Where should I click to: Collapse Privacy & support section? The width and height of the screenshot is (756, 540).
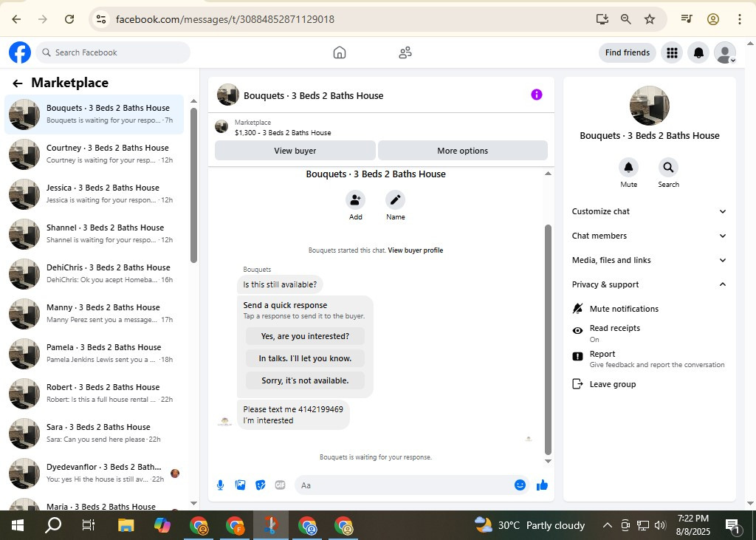[648, 284]
